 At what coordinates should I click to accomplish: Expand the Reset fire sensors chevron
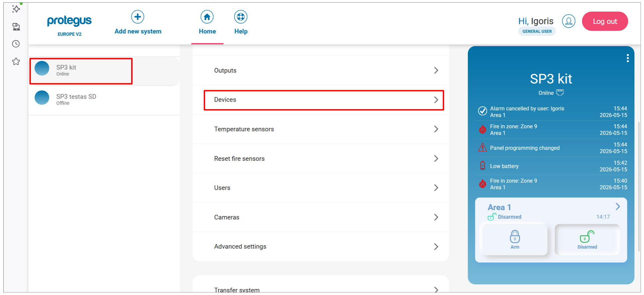[x=436, y=158]
